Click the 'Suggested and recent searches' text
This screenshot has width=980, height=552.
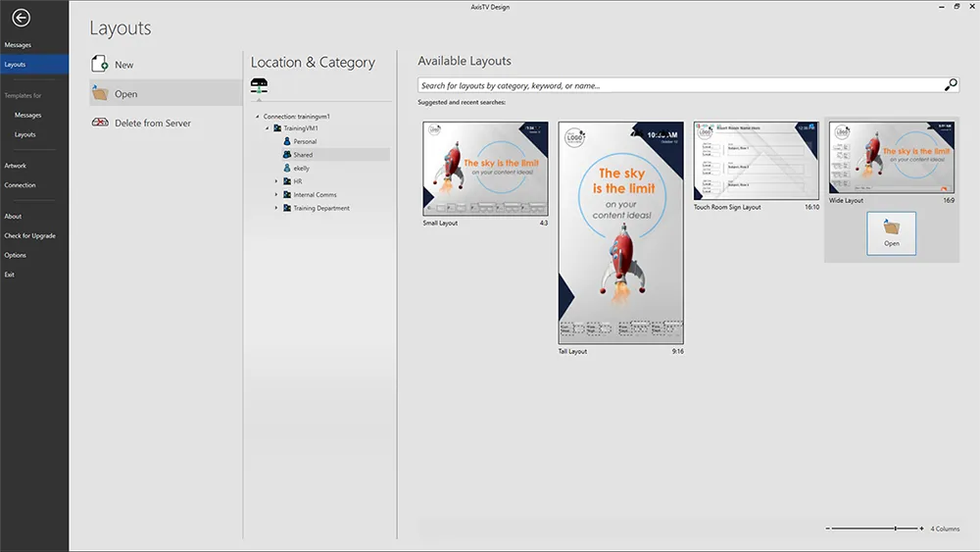click(462, 102)
